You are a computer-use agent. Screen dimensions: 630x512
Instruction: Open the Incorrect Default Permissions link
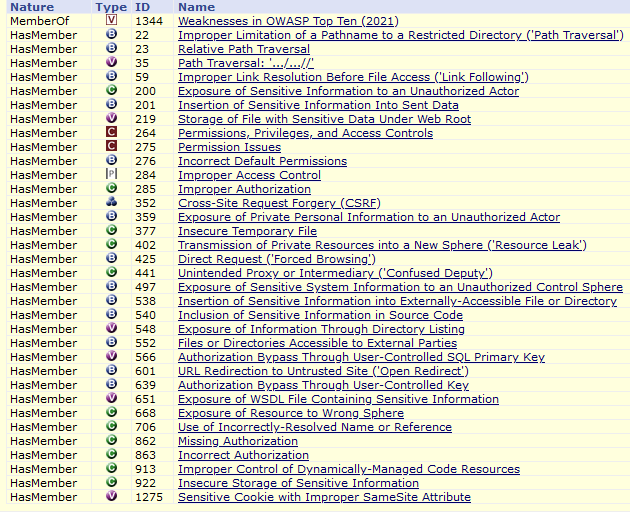262,161
